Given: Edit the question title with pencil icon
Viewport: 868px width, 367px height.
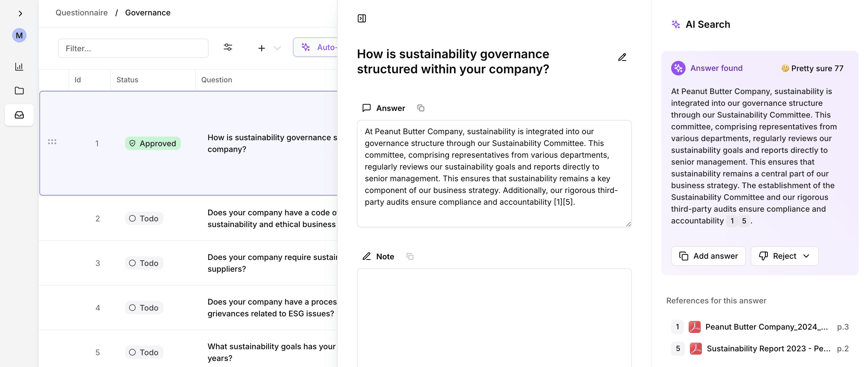Looking at the screenshot, I should pyautogui.click(x=622, y=58).
